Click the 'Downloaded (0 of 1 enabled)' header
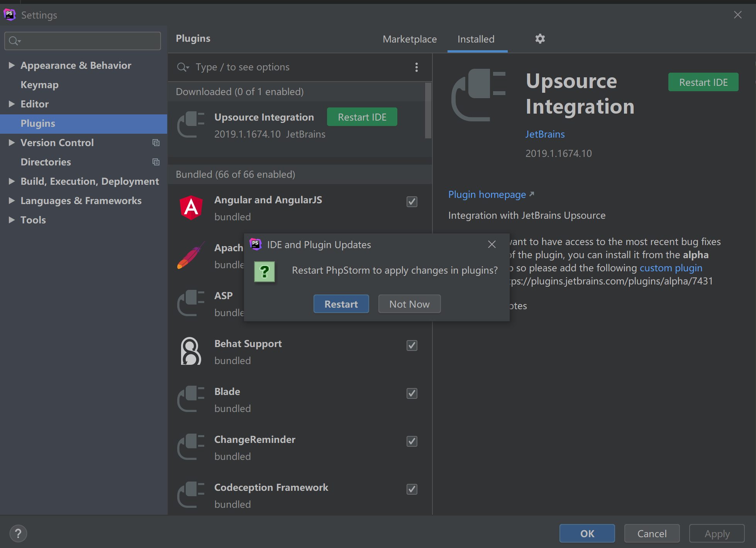This screenshot has width=756, height=548. [x=300, y=92]
